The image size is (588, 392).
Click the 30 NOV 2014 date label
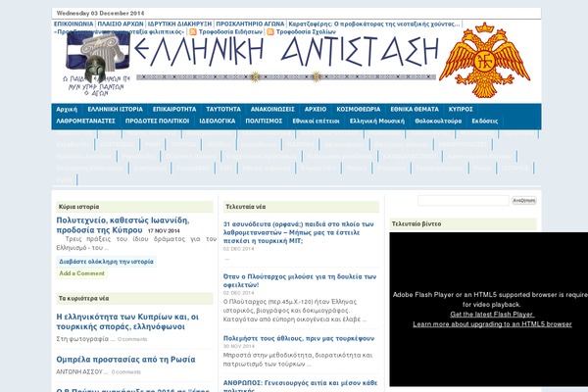[238, 346]
